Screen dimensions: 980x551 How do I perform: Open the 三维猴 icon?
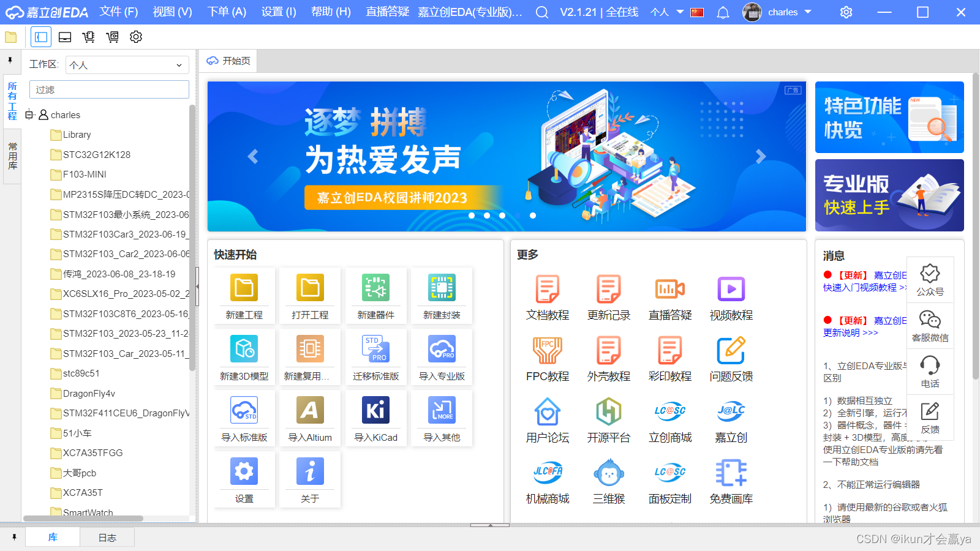[609, 473]
